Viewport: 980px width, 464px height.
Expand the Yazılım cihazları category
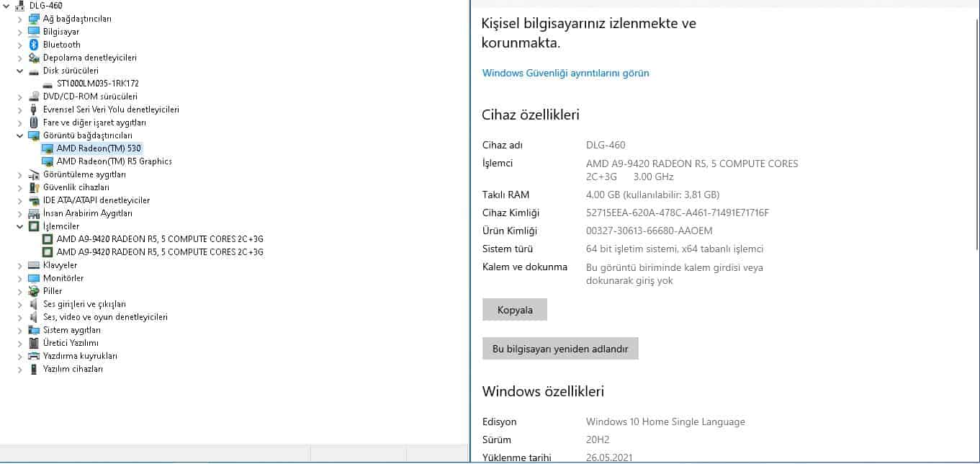pos(20,369)
